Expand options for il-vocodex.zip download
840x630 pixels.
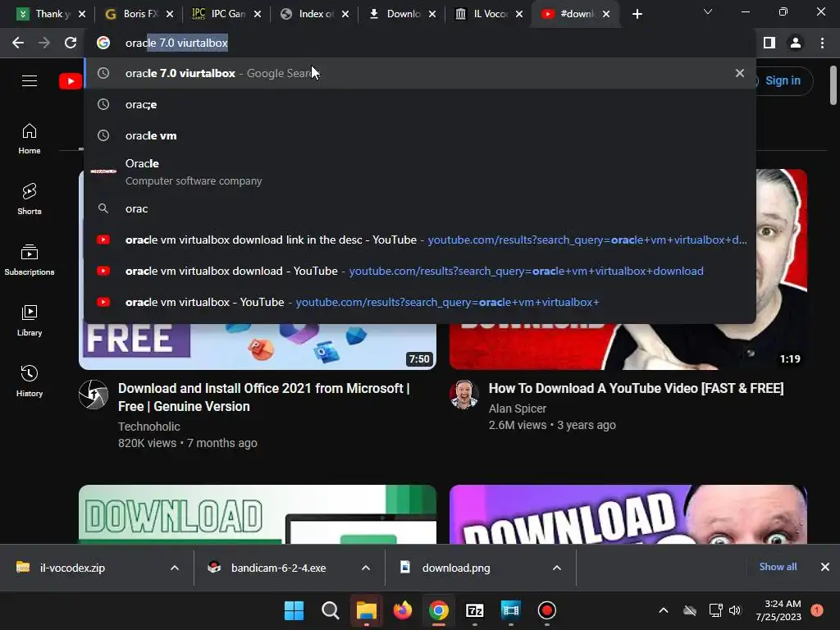[175, 568]
